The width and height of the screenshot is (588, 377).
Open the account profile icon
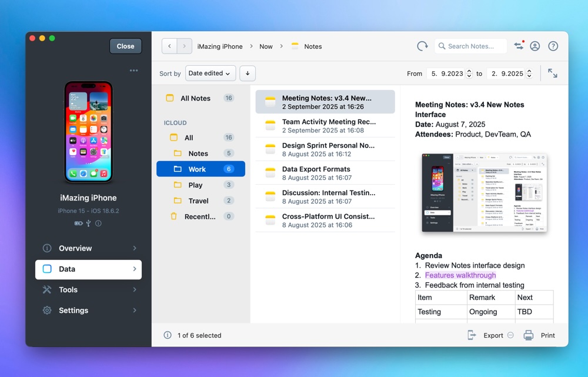(534, 46)
